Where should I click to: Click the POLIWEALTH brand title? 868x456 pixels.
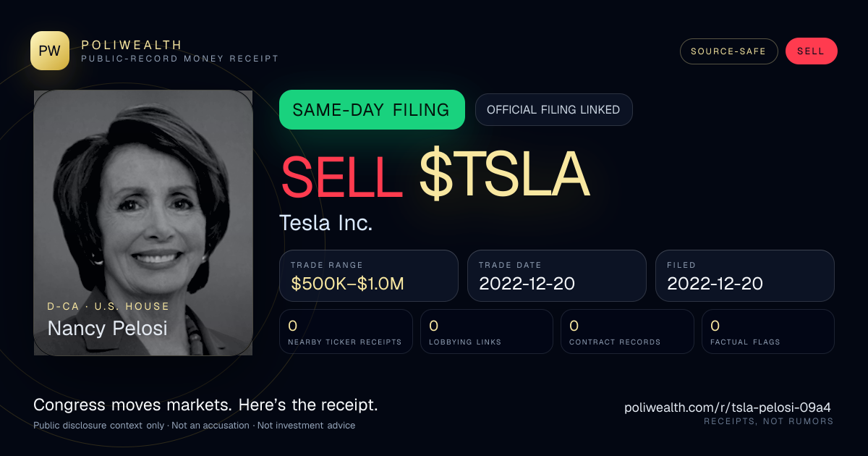coord(132,45)
